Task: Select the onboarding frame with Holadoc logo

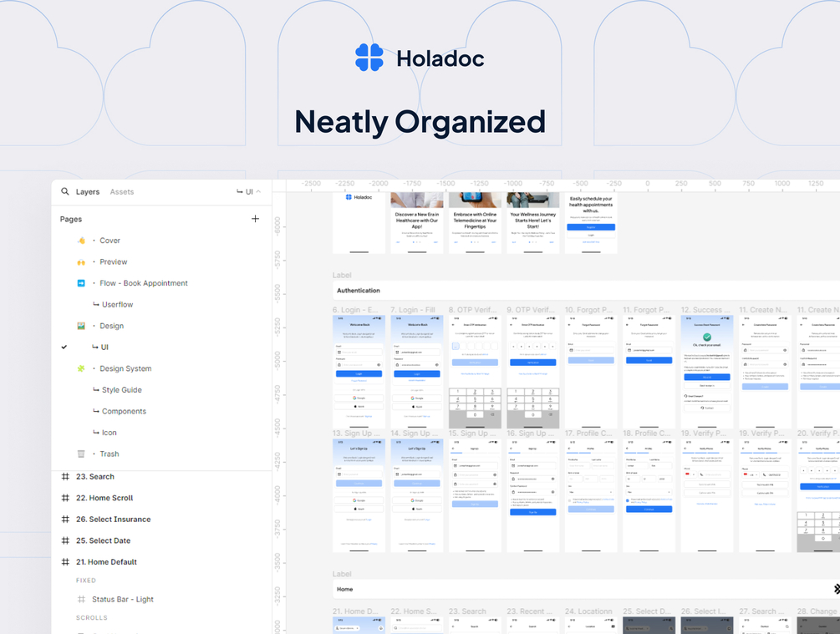Action: pyautogui.click(x=359, y=223)
